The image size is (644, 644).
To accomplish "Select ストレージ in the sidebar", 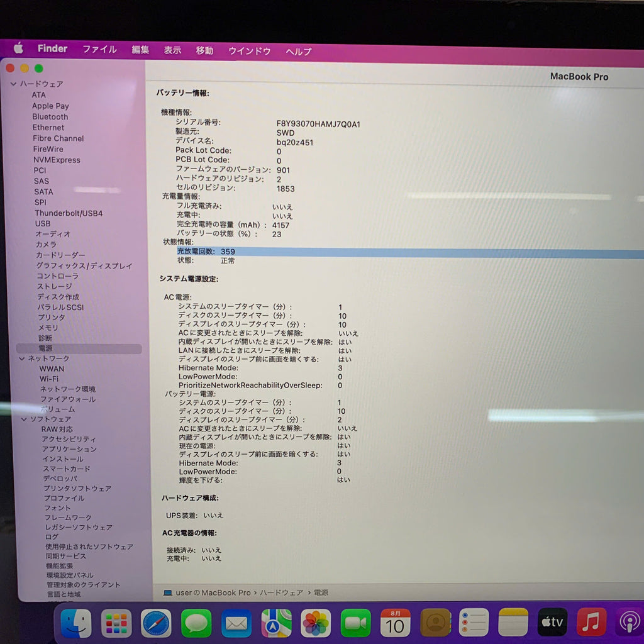I will [55, 286].
